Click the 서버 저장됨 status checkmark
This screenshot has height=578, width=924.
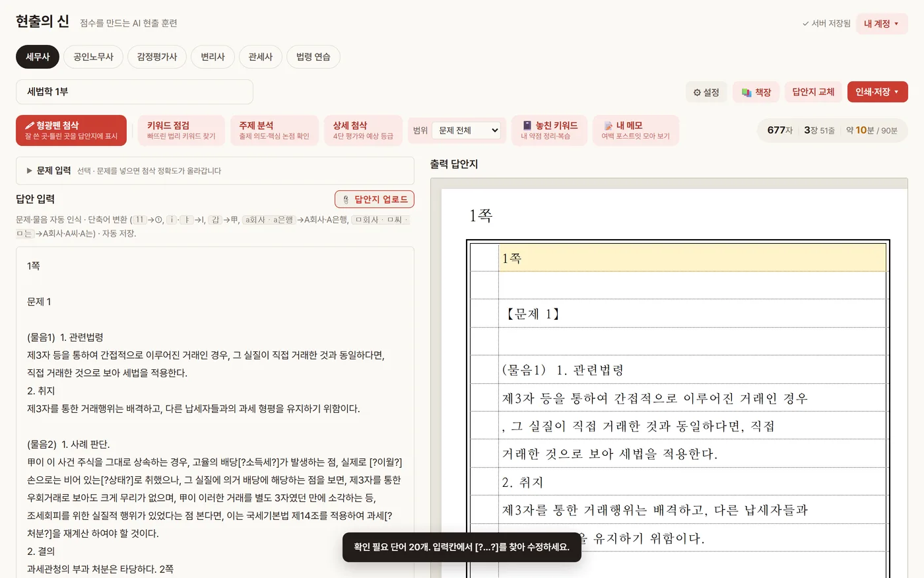[805, 24]
